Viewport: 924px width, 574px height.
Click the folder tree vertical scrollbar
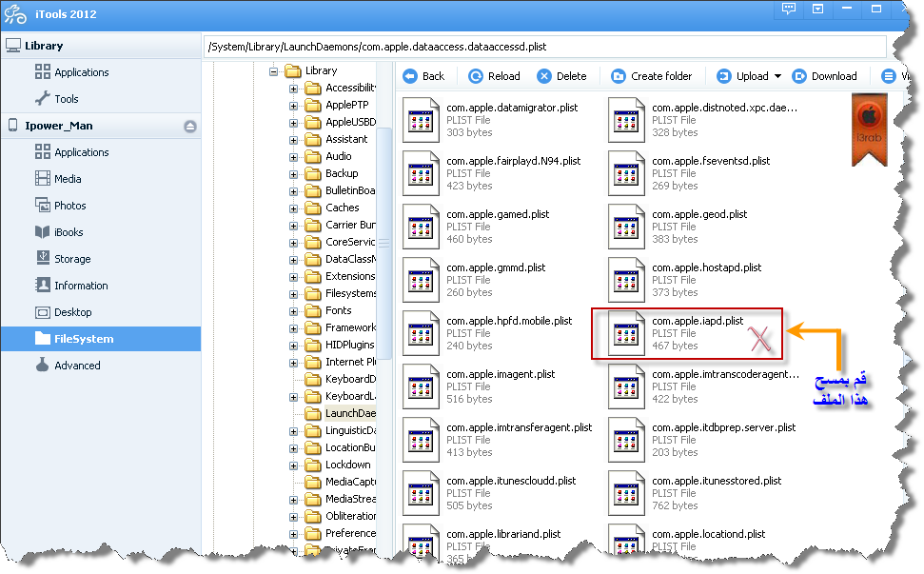383,243
